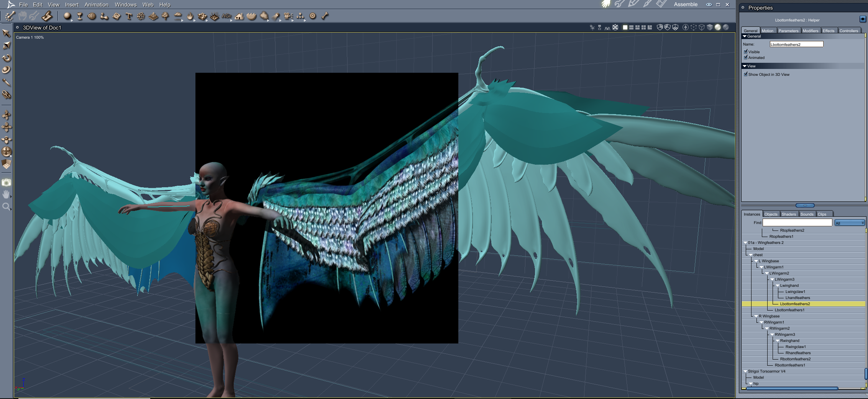Insert a spot light

[x=276, y=16]
